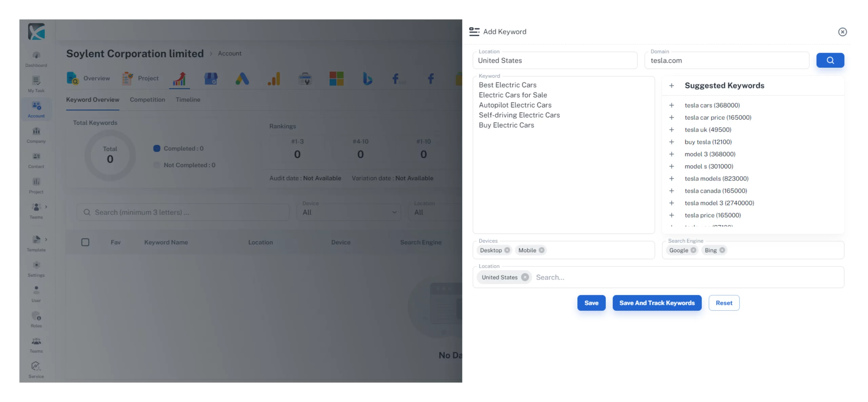Screen dimensions: 868x402
Task: Open the Microsoft module icon
Action: pos(337,79)
